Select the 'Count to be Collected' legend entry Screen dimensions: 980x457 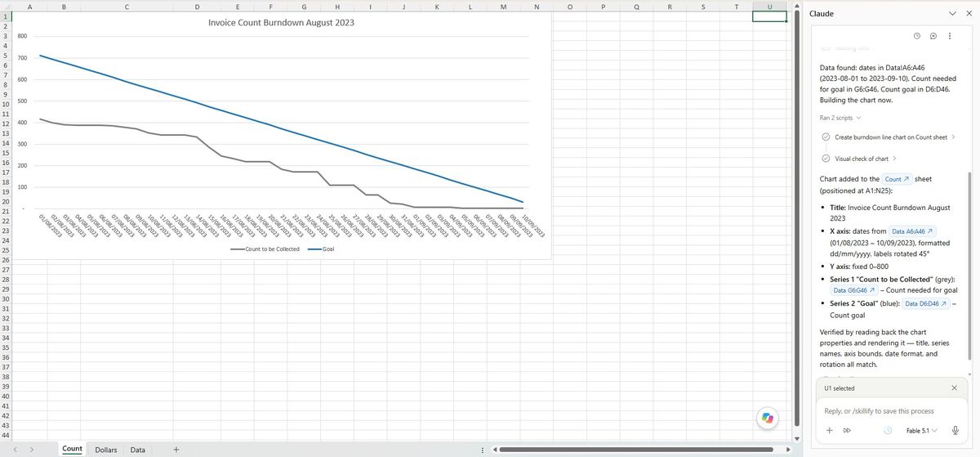coord(265,249)
